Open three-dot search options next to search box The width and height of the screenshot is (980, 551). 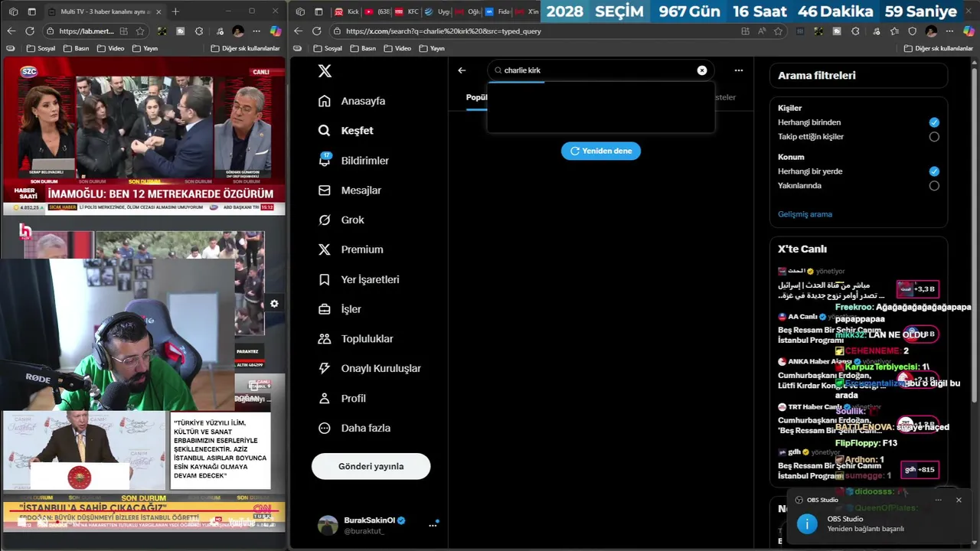(x=739, y=70)
